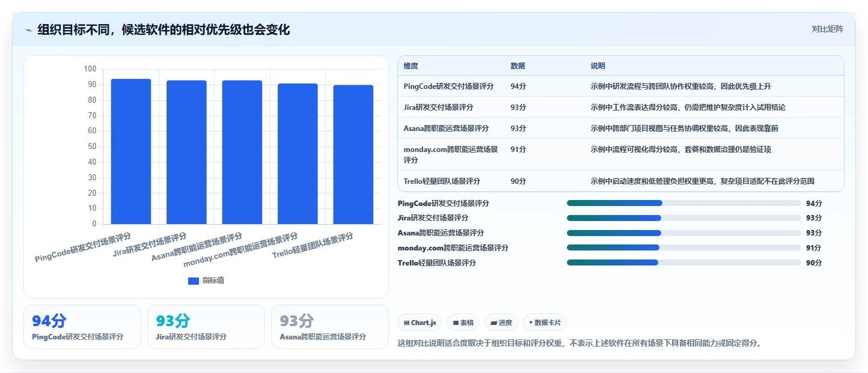Click the 说明 column header
The image size is (868, 373).
pyautogui.click(x=598, y=66)
